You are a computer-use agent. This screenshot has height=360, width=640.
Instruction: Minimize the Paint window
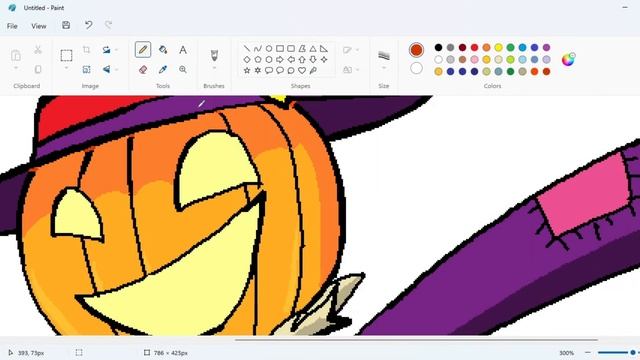pyautogui.click(x=625, y=7)
